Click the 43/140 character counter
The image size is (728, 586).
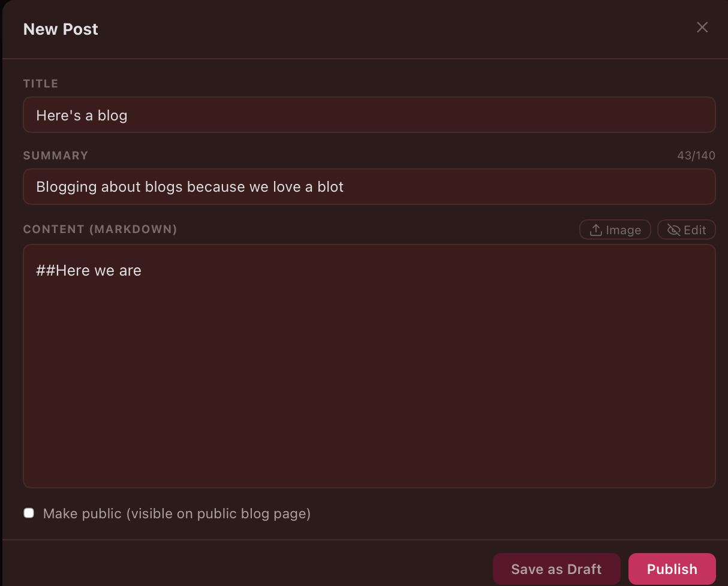tap(696, 156)
